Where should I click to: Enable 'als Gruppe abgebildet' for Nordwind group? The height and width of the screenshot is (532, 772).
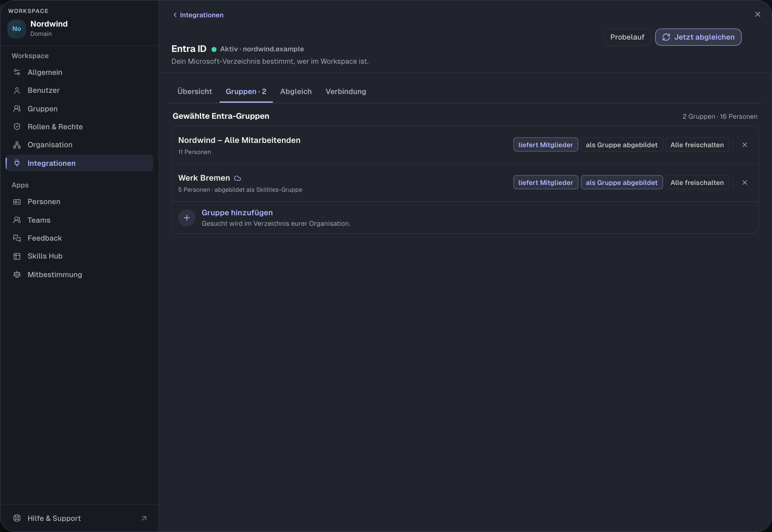tap(621, 145)
